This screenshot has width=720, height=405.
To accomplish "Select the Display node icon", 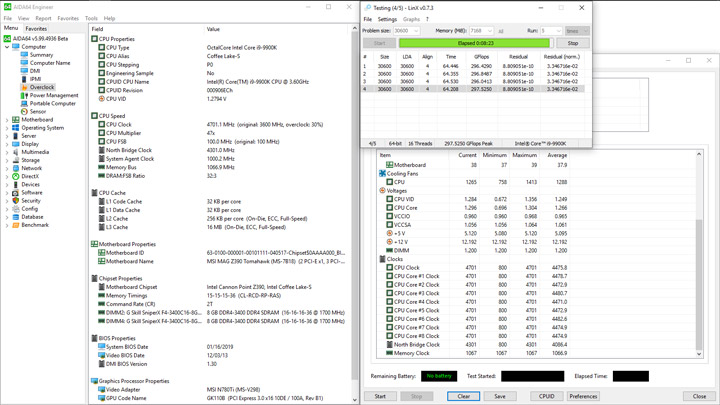I will point(16,144).
